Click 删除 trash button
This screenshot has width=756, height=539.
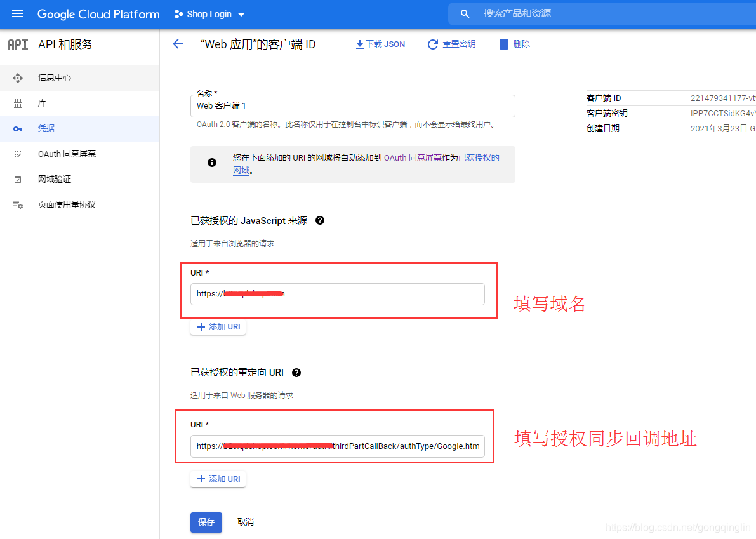coord(514,44)
